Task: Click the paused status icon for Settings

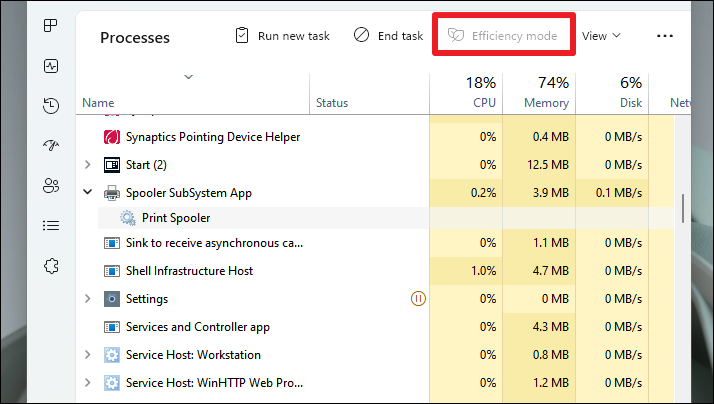Action: 419,298
